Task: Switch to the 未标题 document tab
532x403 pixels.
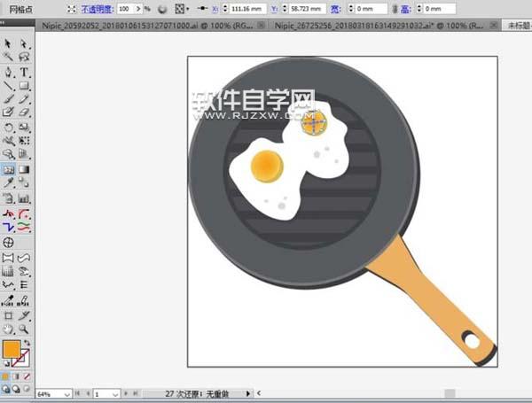Action: 518,26
